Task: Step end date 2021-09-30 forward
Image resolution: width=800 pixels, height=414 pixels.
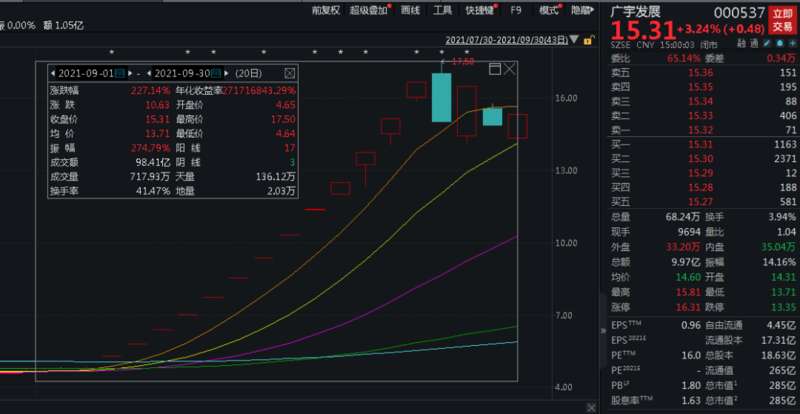Action: point(227,73)
